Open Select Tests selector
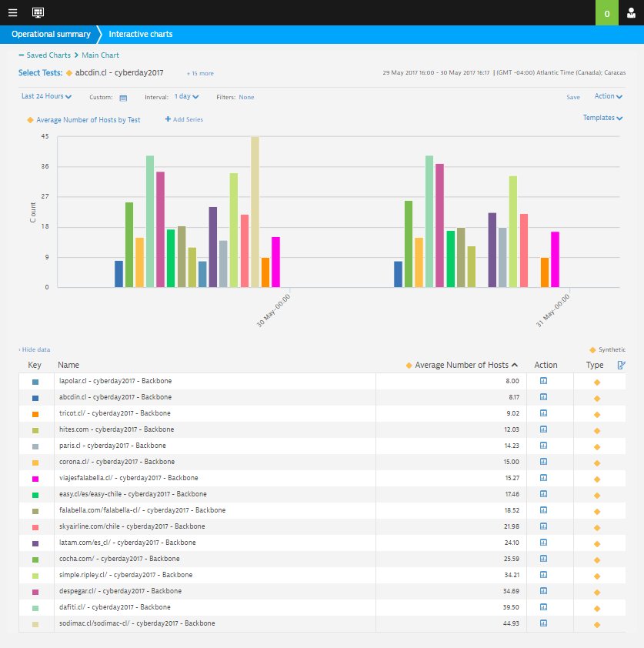This screenshot has height=648, width=644. pos(40,73)
